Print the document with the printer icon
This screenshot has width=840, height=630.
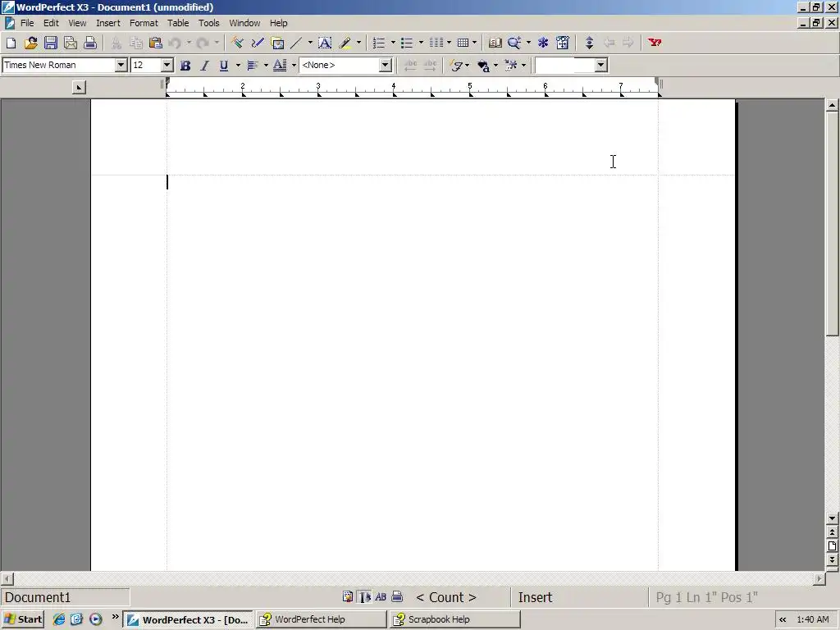click(90, 43)
